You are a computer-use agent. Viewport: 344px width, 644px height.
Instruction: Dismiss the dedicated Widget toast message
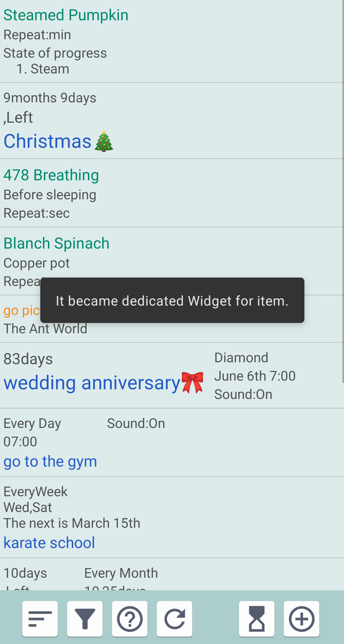[172, 300]
